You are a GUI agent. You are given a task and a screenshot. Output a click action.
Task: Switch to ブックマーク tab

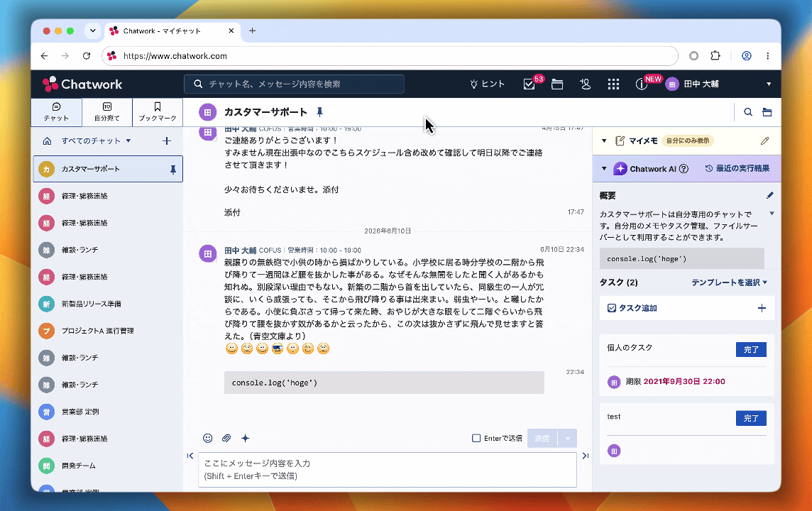(158, 112)
